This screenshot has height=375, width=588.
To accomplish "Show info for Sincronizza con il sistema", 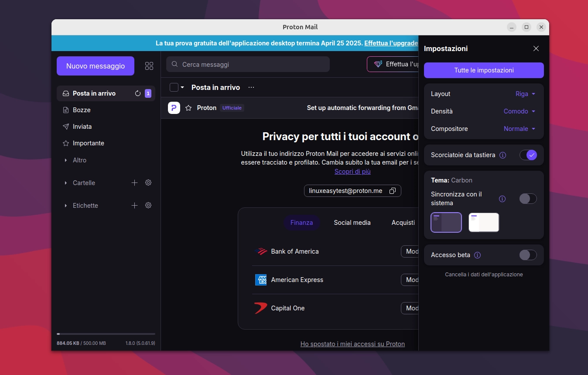I will pyautogui.click(x=502, y=199).
